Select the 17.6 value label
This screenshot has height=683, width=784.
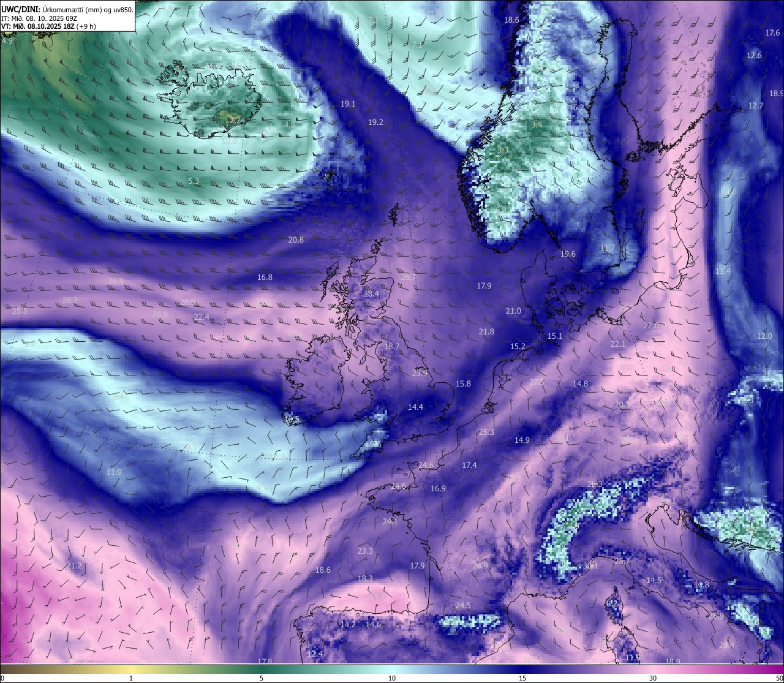772,33
